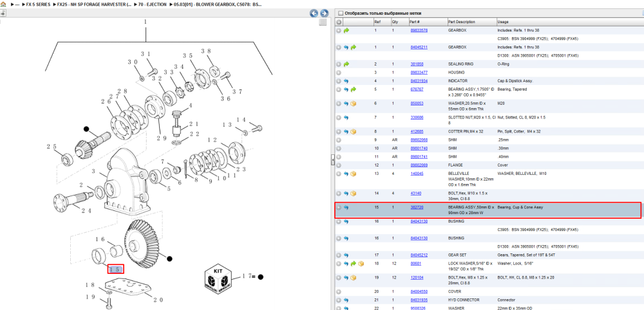Open part number link 89802068
This screenshot has height=310, width=644.
pos(419,140)
